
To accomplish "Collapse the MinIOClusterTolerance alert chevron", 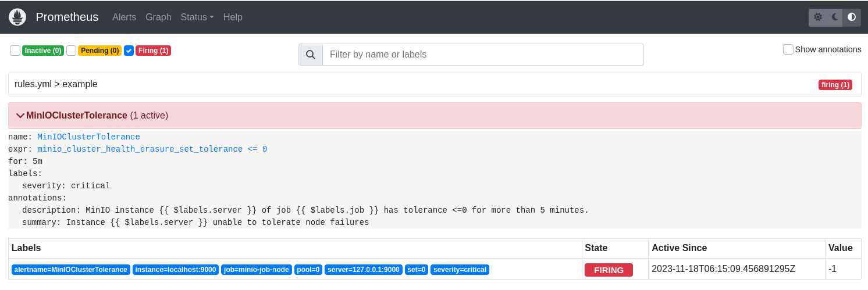I will coord(20,116).
